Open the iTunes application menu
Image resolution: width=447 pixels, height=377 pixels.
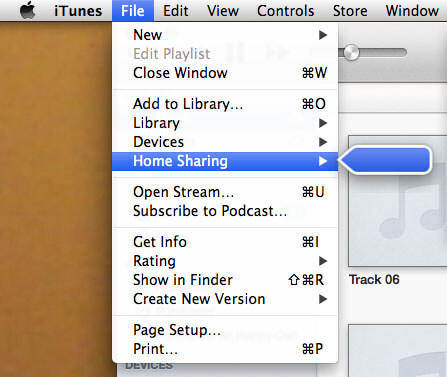(78, 11)
